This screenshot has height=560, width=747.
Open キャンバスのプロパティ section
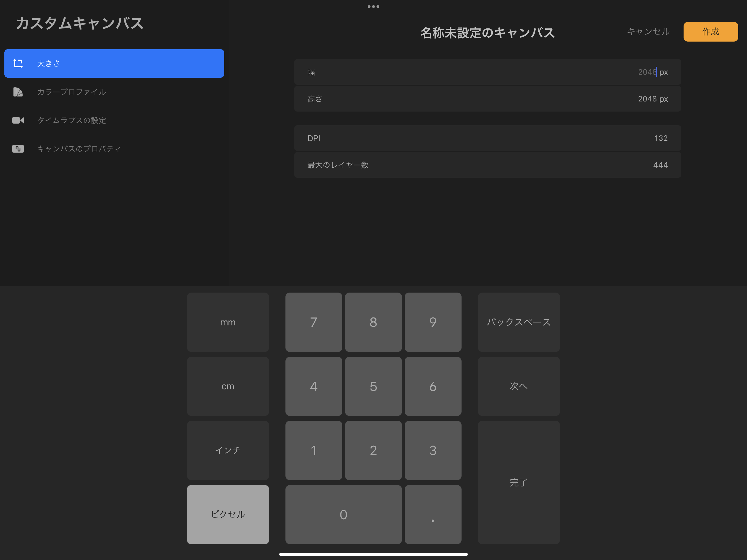[79, 148]
